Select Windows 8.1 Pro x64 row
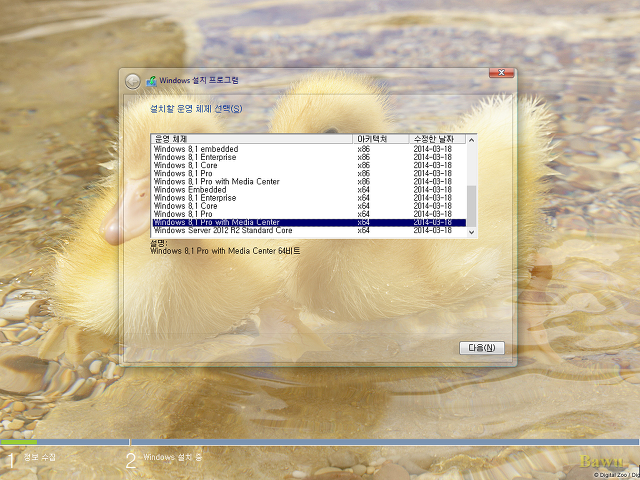Image resolution: width=640 pixels, height=480 pixels. (309, 214)
